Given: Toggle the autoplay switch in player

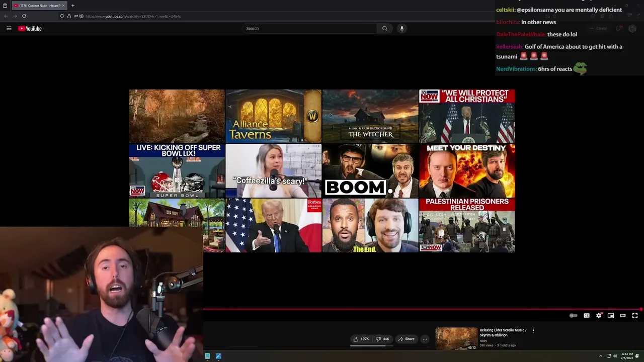Looking at the screenshot, I should point(573,316).
